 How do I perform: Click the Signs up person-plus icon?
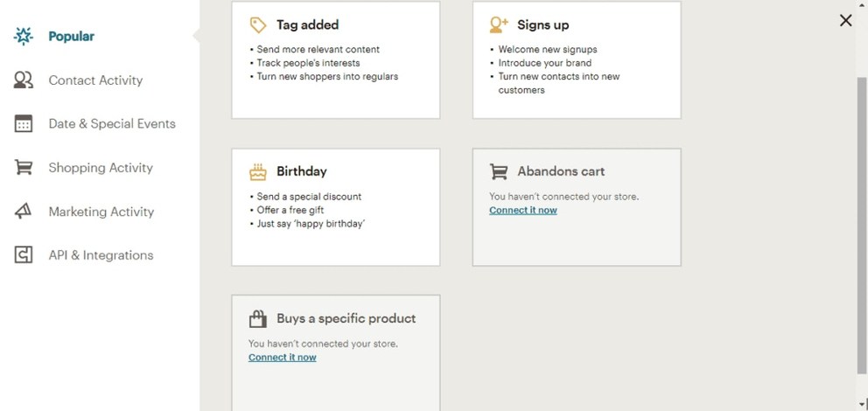point(499,24)
